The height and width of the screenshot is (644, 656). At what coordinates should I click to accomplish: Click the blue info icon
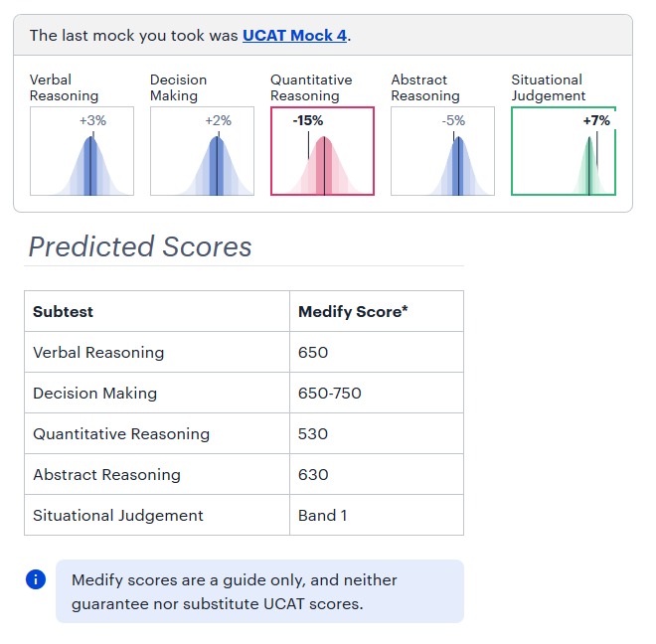(36, 579)
